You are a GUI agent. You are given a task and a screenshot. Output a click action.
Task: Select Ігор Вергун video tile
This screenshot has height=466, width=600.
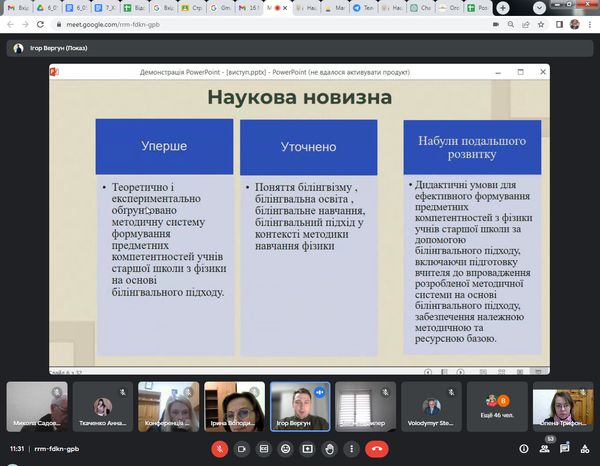tap(299, 407)
